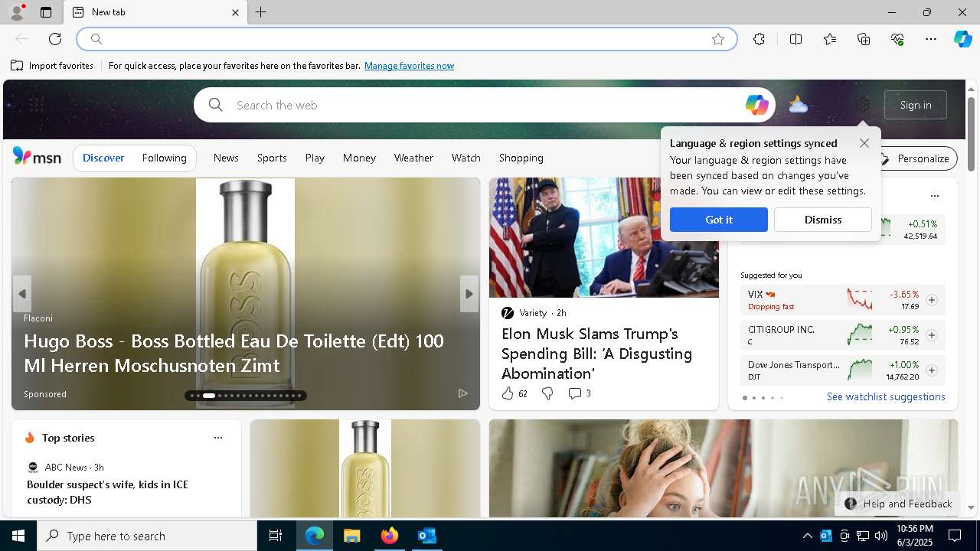
Task: Open Hugo Boss Bottled sponsored headline
Action: coord(234,353)
